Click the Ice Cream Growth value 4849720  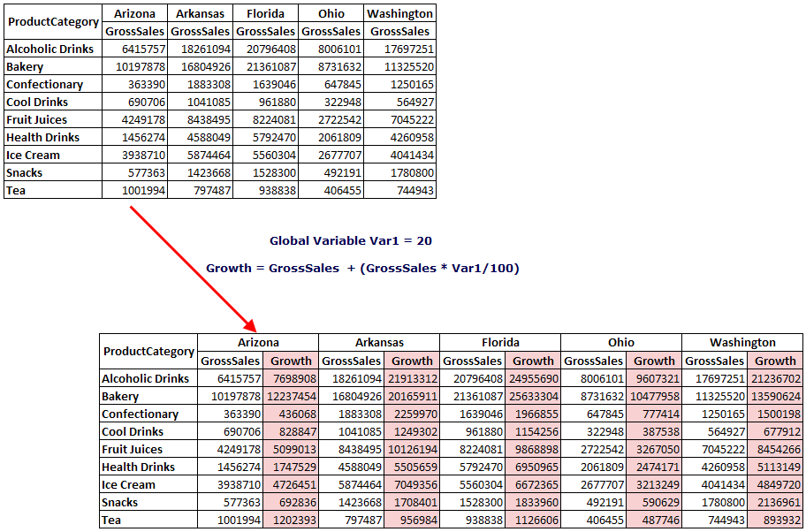pos(775,484)
